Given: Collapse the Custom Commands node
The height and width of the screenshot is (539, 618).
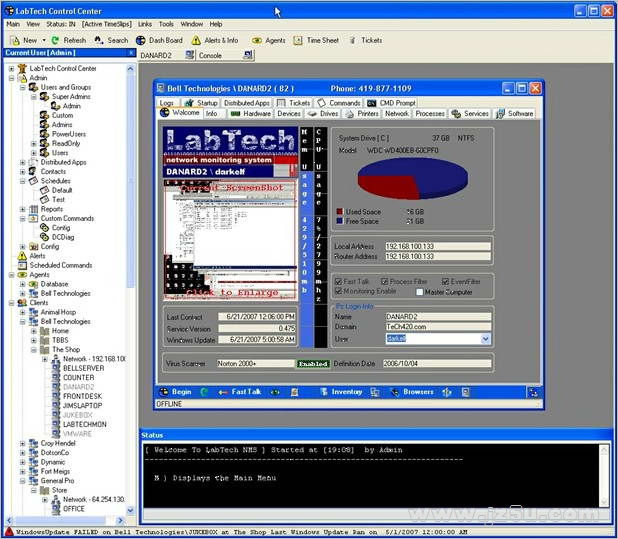Looking at the screenshot, I should tap(22, 218).
